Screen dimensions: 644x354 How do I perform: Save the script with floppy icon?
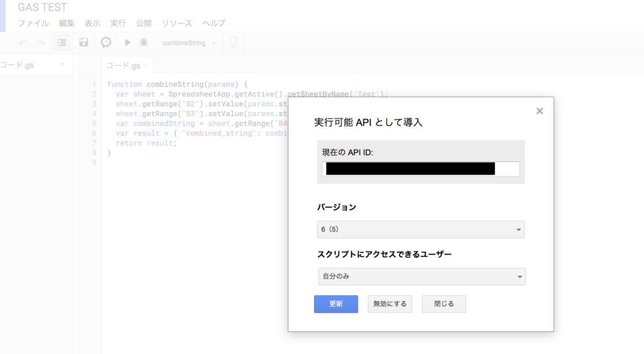tap(84, 42)
